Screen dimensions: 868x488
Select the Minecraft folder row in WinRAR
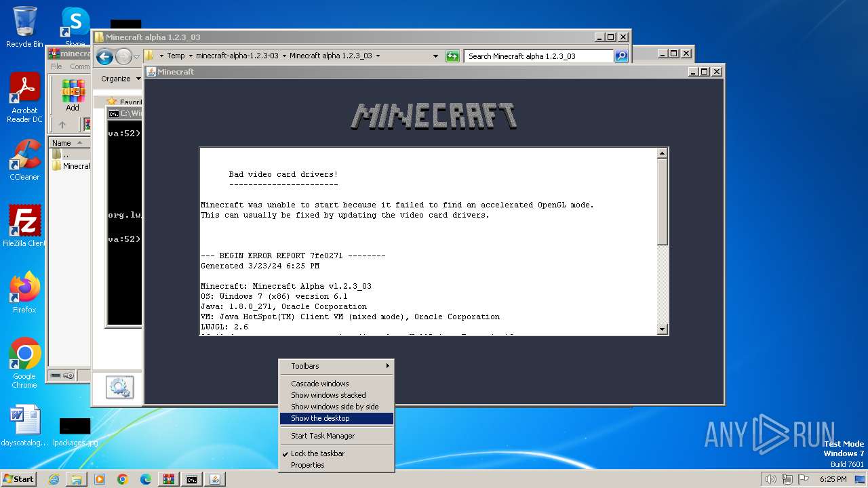[x=70, y=166]
